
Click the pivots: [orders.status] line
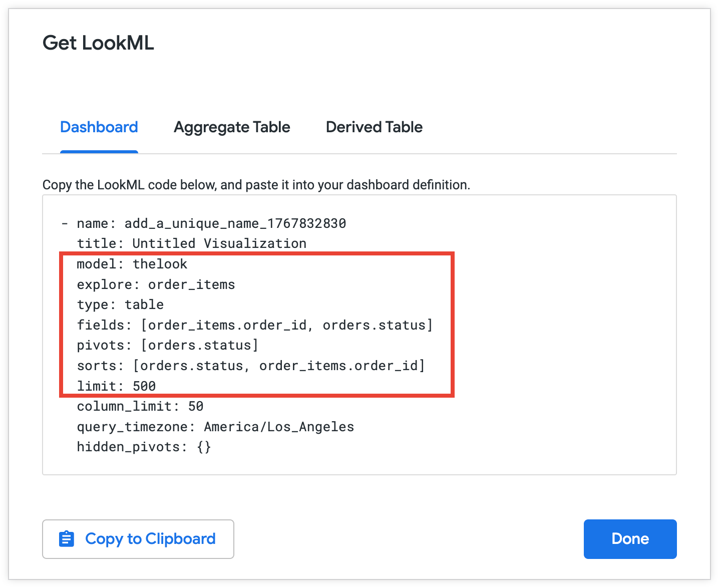(x=167, y=345)
